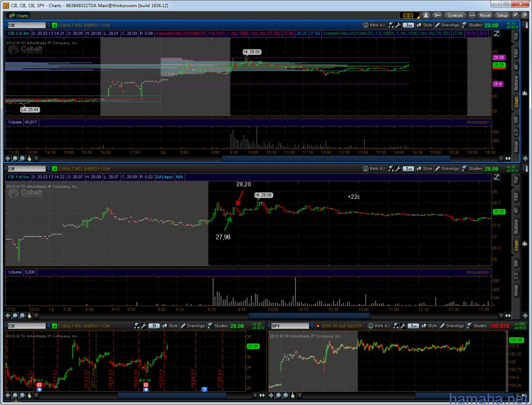Open the News side tab in top chart
Screen dimensions: 532x405
pos(516,147)
